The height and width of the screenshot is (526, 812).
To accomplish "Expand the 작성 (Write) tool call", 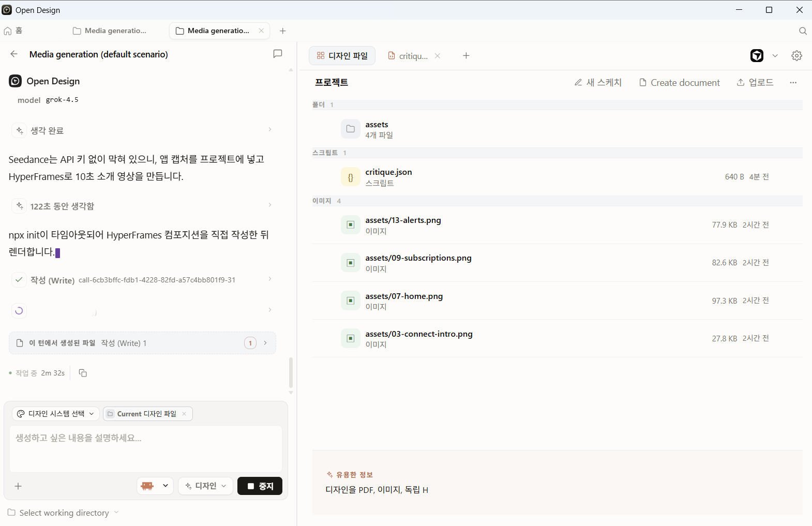I will [x=142, y=280].
